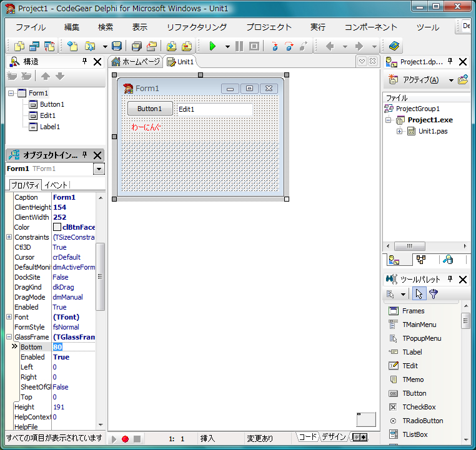The image size is (476, 450).
Task: Open the Data Explorer tab icon
Action: (448, 260)
